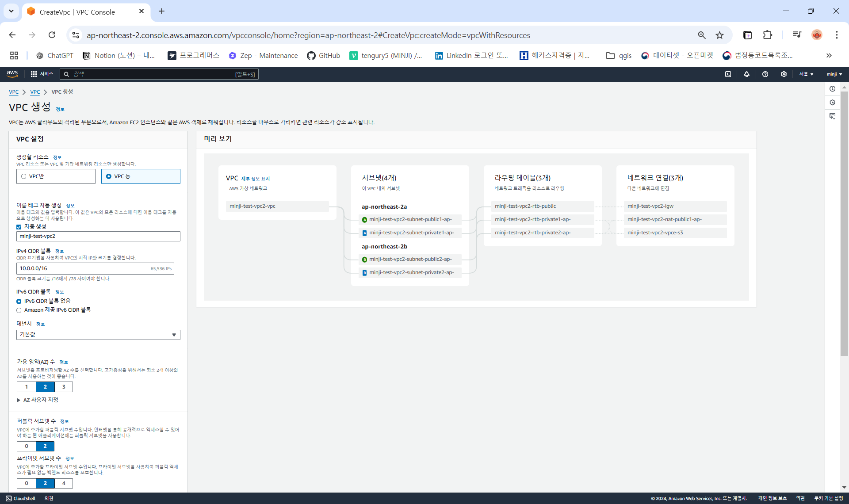Viewport: 849px width, 504px height.
Task: Open the browser profile avatar
Action: click(x=817, y=35)
